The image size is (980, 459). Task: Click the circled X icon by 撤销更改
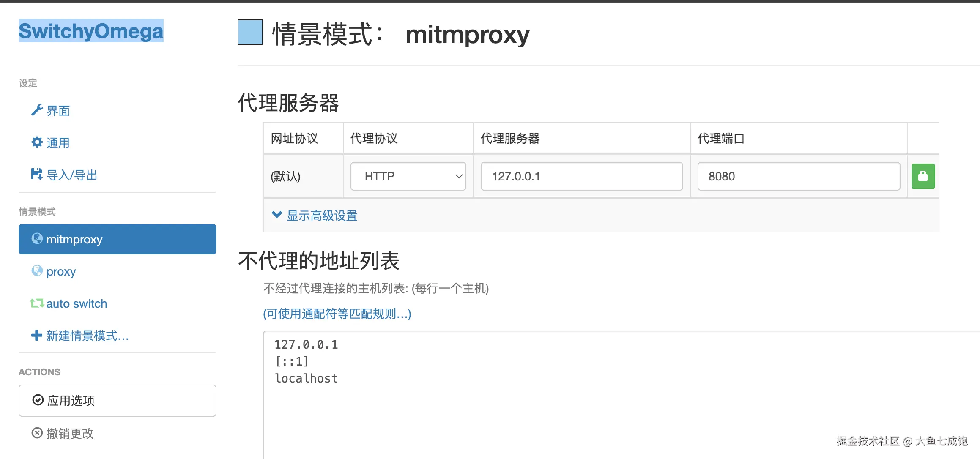click(37, 433)
